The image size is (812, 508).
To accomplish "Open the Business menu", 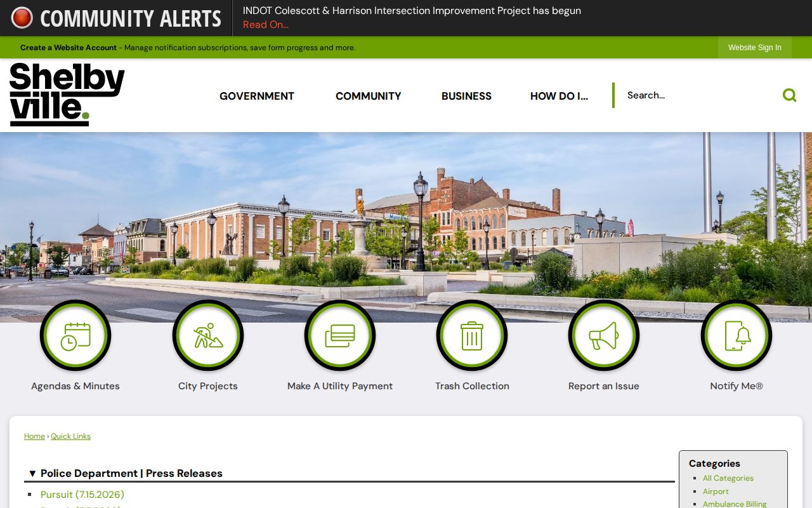I will pyautogui.click(x=466, y=96).
